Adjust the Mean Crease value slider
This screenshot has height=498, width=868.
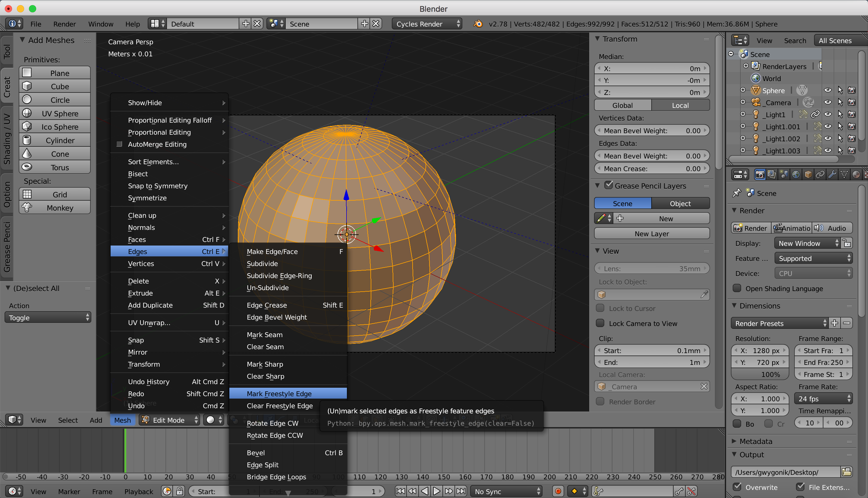click(x=651, y=169)
